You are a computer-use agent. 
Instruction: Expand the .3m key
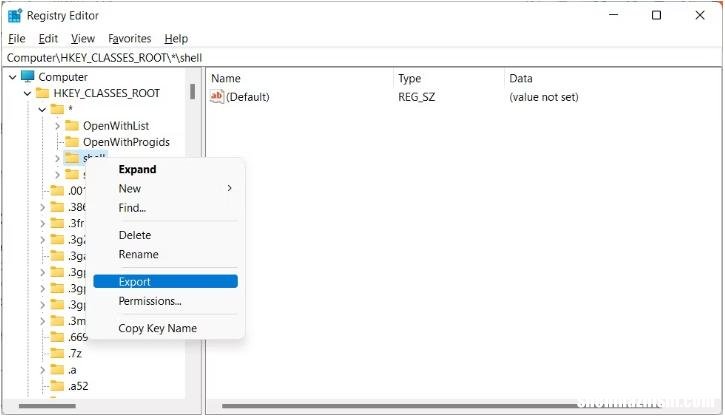click(x=43, y=321)
